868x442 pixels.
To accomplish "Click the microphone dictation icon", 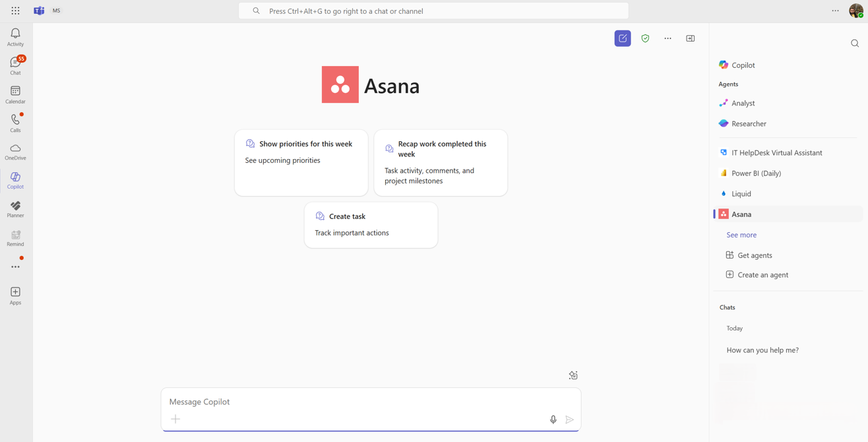I will click(553, 420).
